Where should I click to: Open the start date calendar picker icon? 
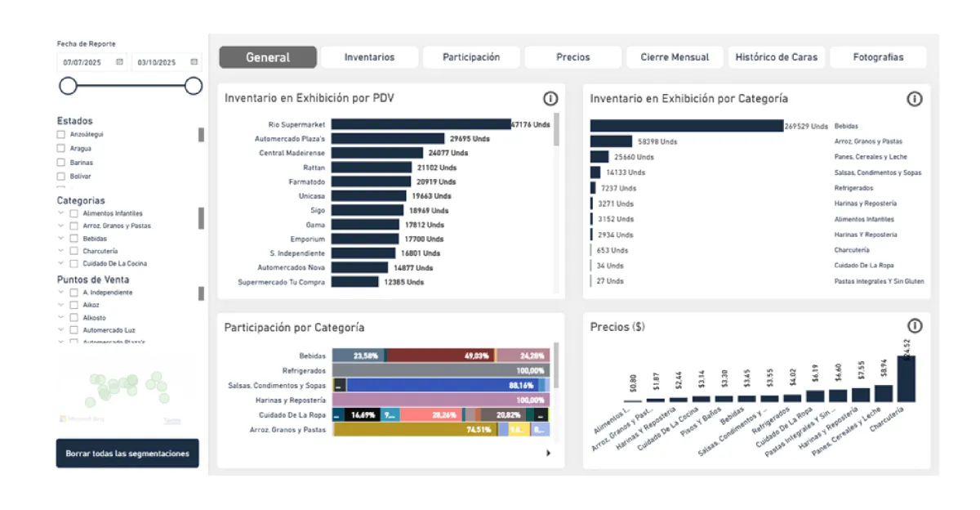pyautogui.click(x=119, y=62)
